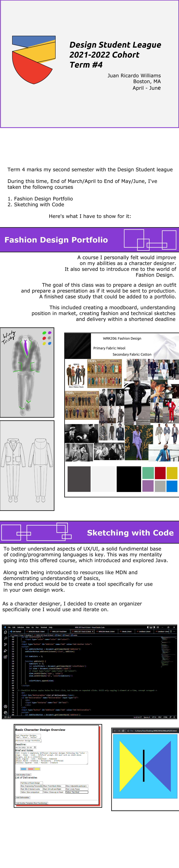Viewport: 179px width, 868px height.
Task: Reload the browser page
Action: pyautogui.click(x=123, y=731)
